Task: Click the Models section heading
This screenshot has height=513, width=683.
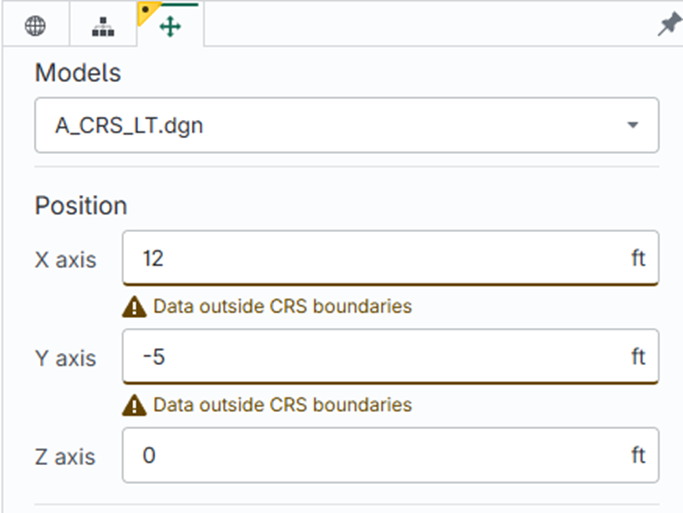Action: 78,72
